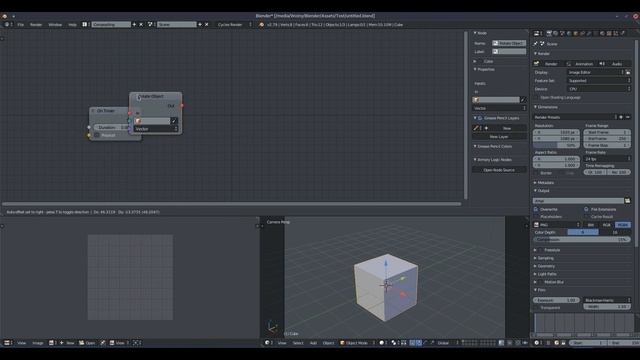Open the Render Presets dropdown
Image resolution: width=640 pixels, height=360 pixels.
(576, 117)
